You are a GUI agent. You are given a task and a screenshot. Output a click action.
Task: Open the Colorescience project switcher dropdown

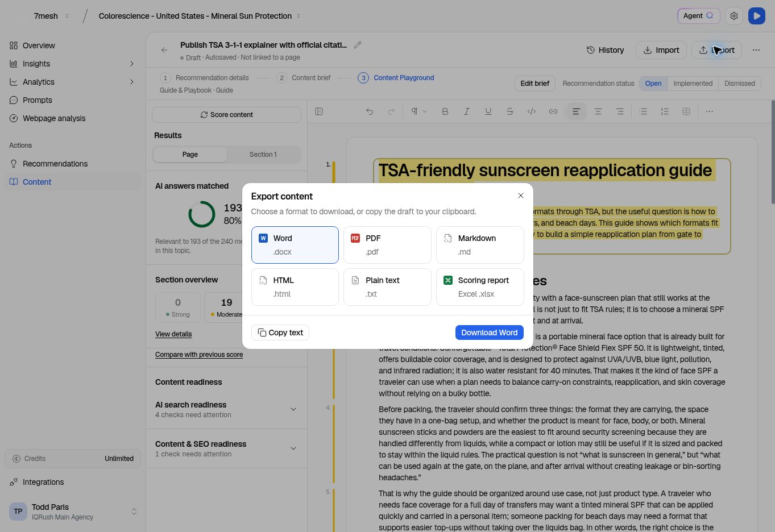click(200, 16)
